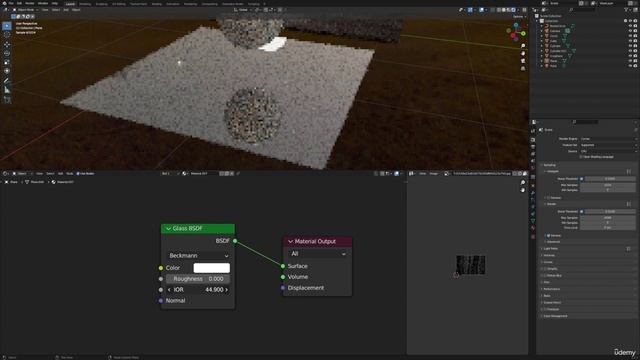This screenshot has width=640, height=360.
Task: Open the View Layer properties tab
Action: tap(533, 153)
